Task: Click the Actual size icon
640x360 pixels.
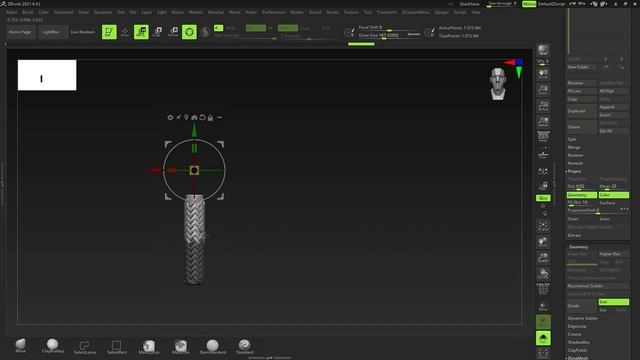Action: click(543, 106)
